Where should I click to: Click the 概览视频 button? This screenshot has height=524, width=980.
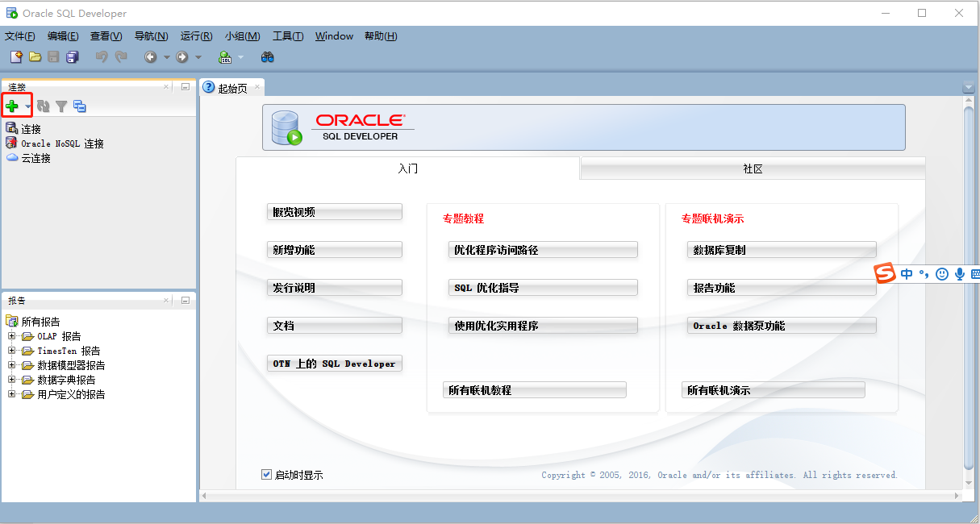tap(334, 211)
